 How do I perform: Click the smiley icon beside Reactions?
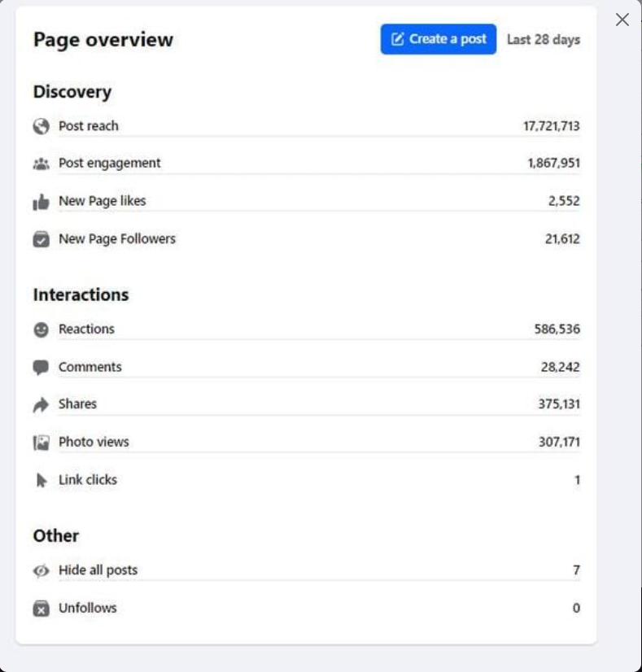(41, 329)
